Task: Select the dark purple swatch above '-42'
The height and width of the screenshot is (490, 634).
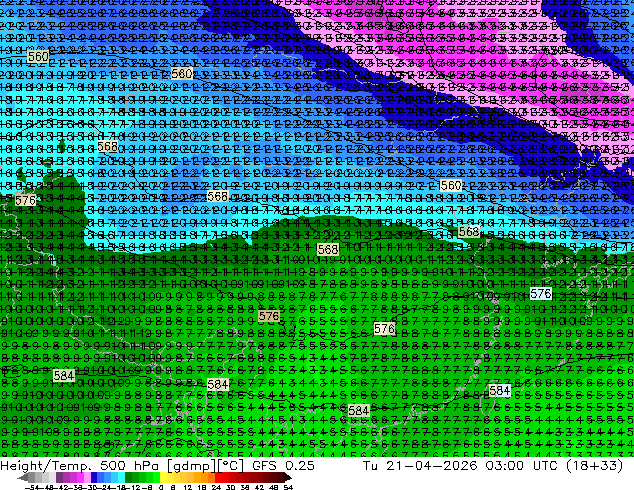Action: [59, 478]
